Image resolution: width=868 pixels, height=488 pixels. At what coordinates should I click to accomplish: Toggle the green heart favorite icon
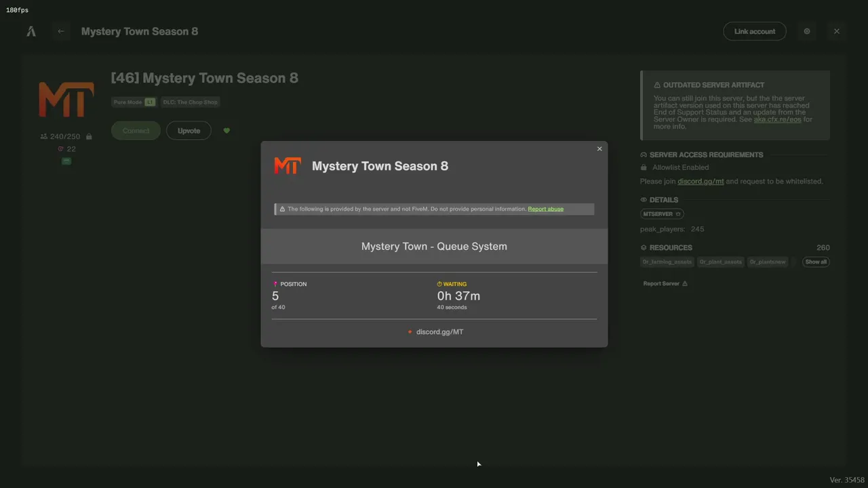pos(226,131)
